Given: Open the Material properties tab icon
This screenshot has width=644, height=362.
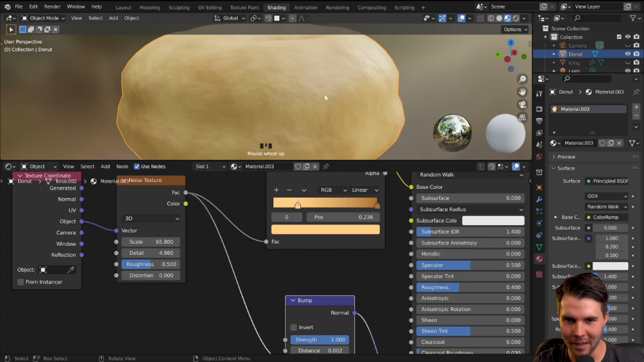Looking at the screenshot, I should click(539, 259).
